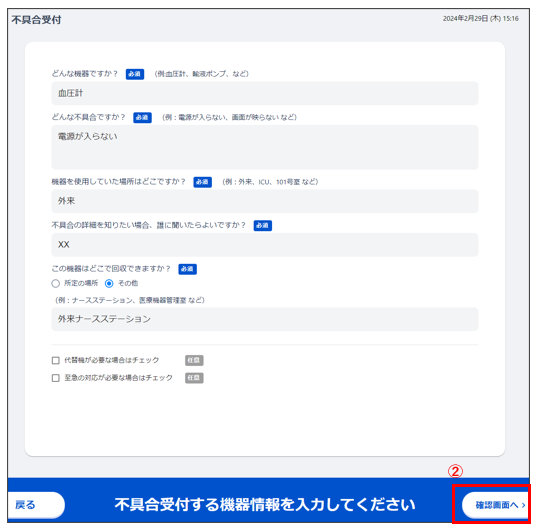This screenshot has height=529, width=540.
Task: Click the 不具合受付 page title
Action: click(x=37, y=20)
